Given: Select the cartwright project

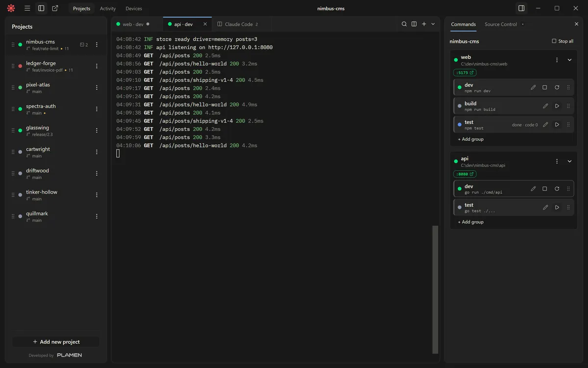Looking at the screenshot, I should (56, 152).
